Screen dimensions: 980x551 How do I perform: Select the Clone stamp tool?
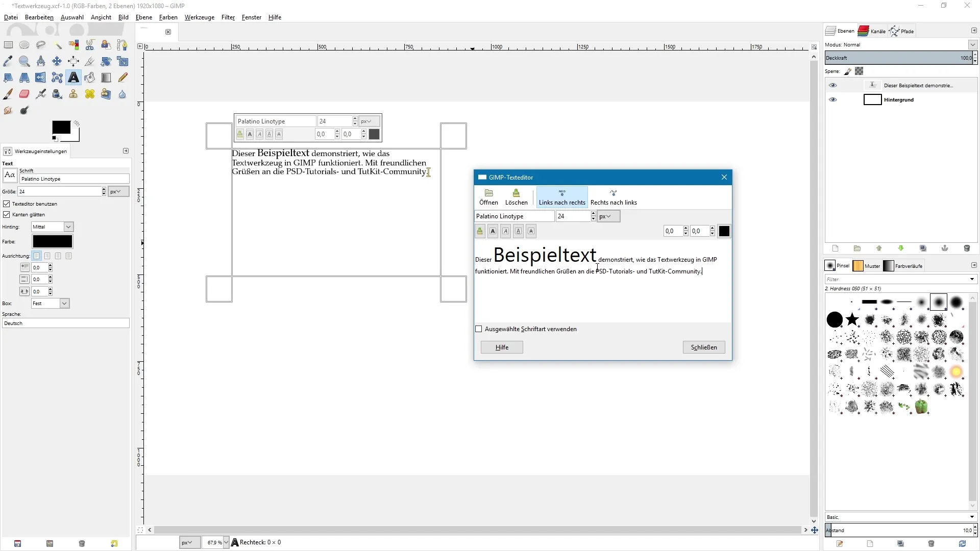click(73, 94)
